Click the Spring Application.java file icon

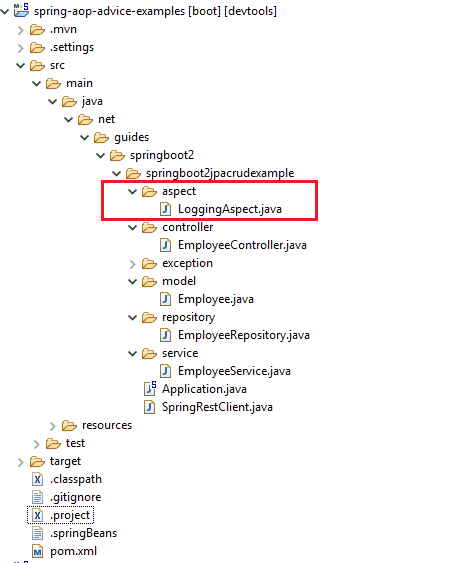tap(150, 388)
